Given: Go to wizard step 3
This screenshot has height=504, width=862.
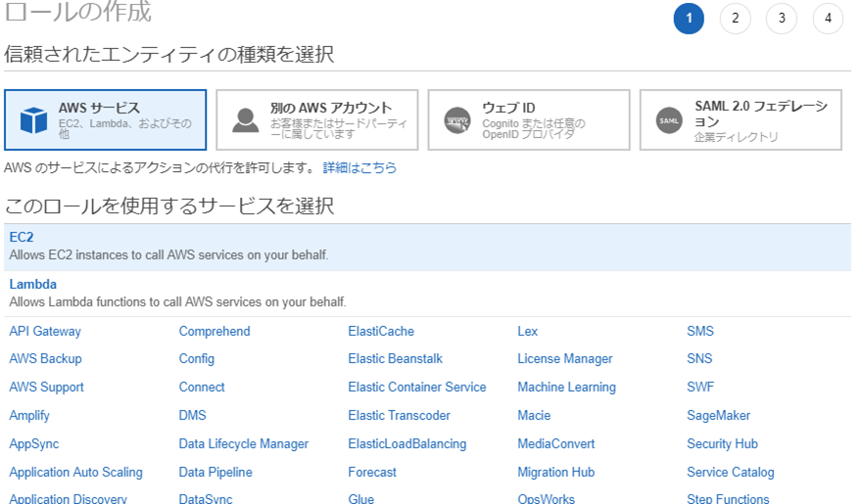Looking at the screenshot, I should point(782,19).
